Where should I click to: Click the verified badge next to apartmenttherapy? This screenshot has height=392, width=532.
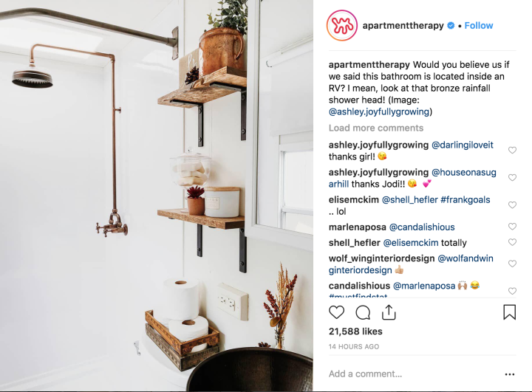point(451,25)
